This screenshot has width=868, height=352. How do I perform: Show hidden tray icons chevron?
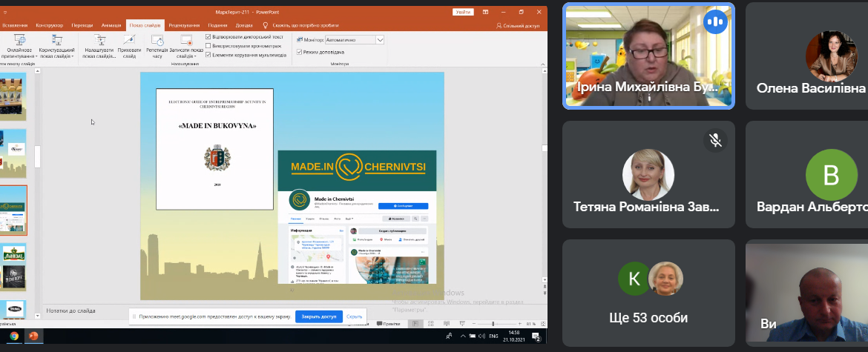(464, 336)
